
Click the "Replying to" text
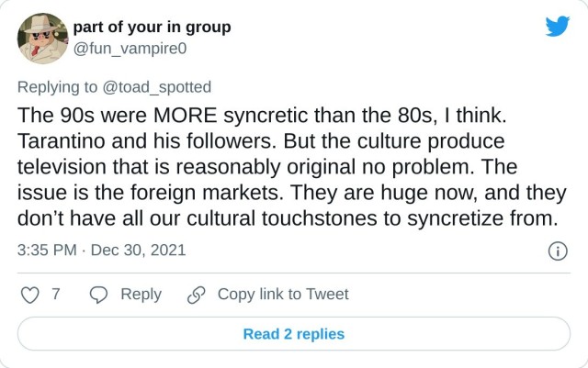tap(60, 87)
